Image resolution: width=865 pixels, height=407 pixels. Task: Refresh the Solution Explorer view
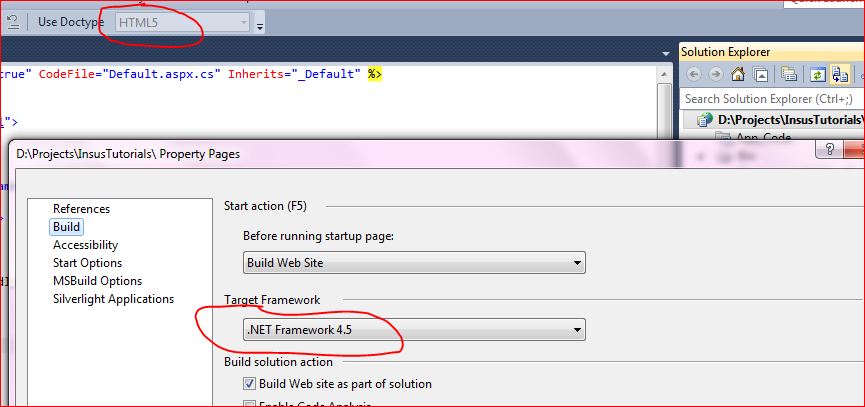pyautogui.click(x=818, y=74)
